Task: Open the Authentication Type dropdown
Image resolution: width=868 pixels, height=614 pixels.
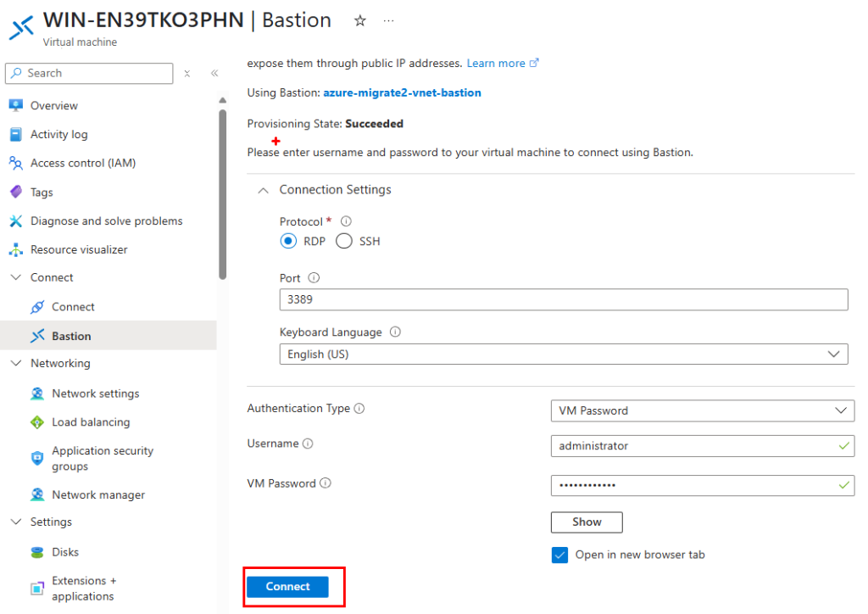Action: 703,410
